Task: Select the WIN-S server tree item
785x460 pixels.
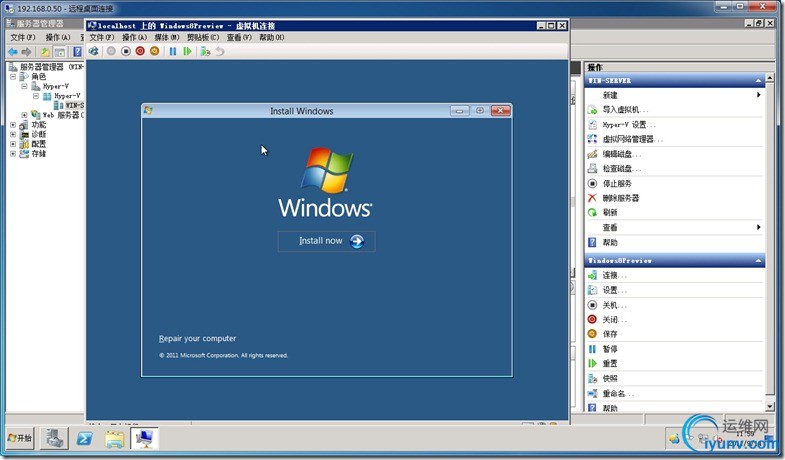Action: pos(74,106)
